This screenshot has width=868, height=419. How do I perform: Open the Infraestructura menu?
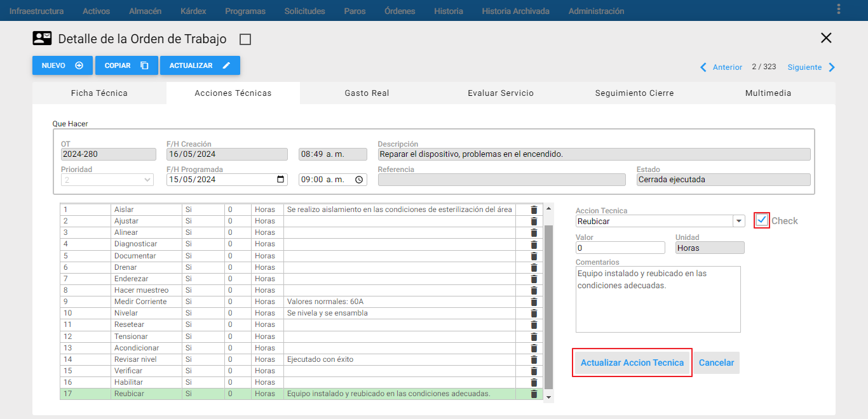click(x=37, y=11)
